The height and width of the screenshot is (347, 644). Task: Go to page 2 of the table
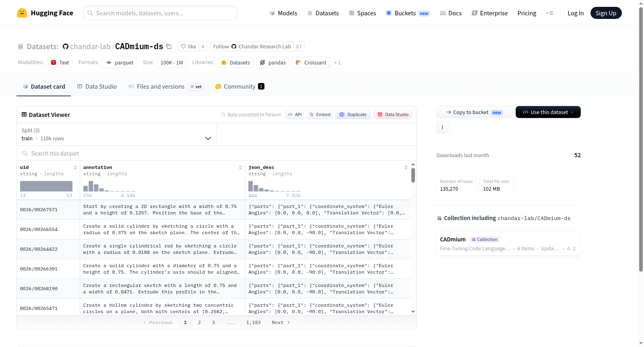199,322
